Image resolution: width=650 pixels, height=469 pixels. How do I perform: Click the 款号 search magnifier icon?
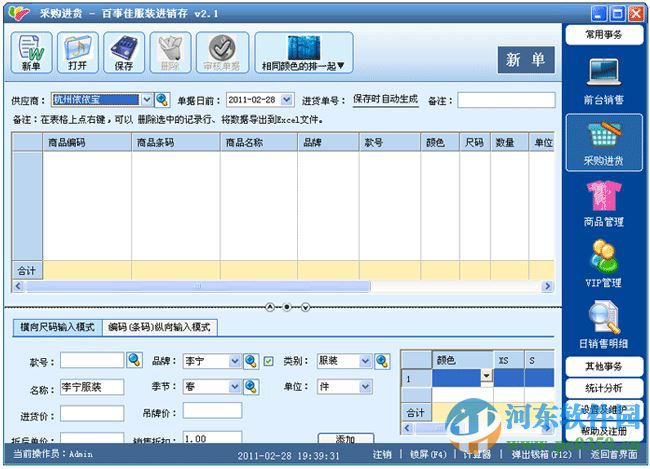[x=134, y=360]
